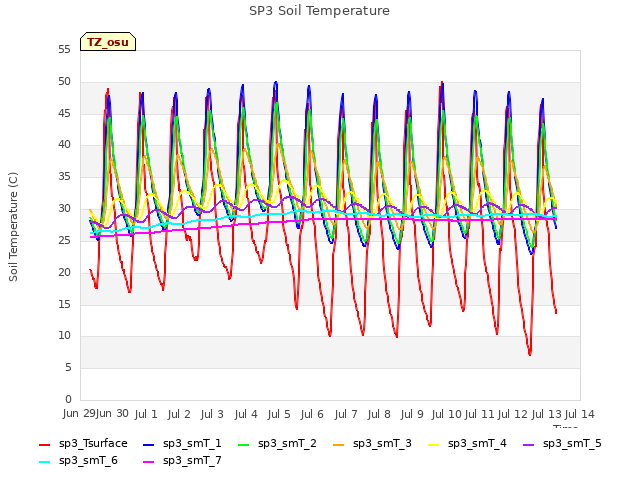640x480 pixels.
Task: Click the Jul 5 x-axis tick label
Action: 279,414
